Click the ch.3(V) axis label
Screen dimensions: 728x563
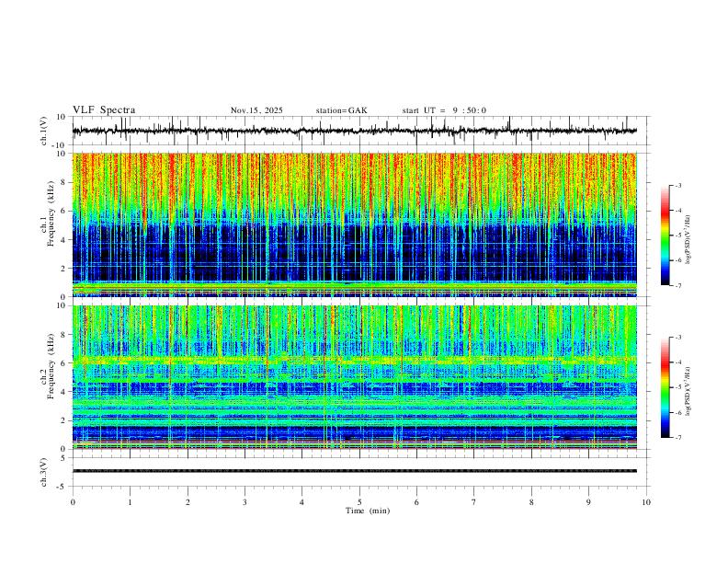click(x=44, y=472)
